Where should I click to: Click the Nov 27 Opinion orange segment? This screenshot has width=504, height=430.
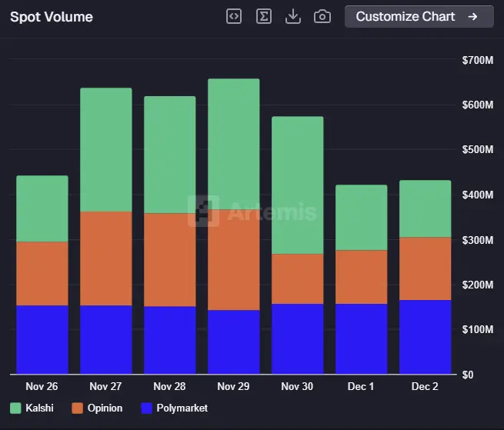point(106,258)
